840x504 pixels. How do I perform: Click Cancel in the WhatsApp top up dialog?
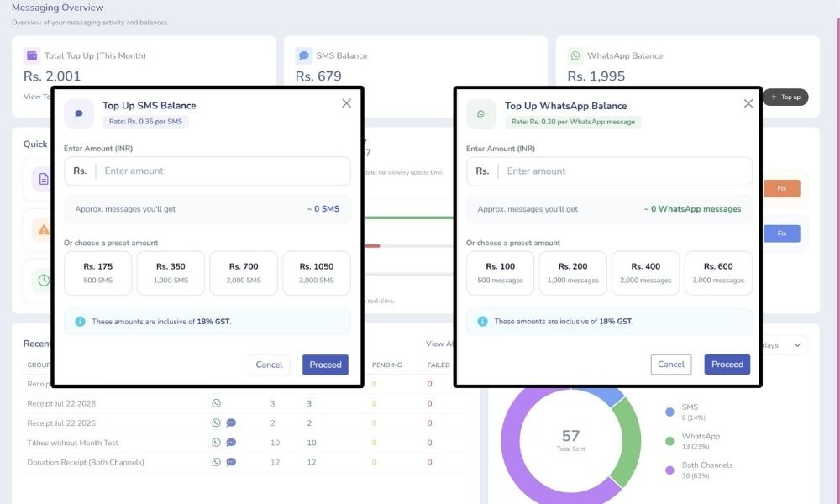[x=671, y=365]
